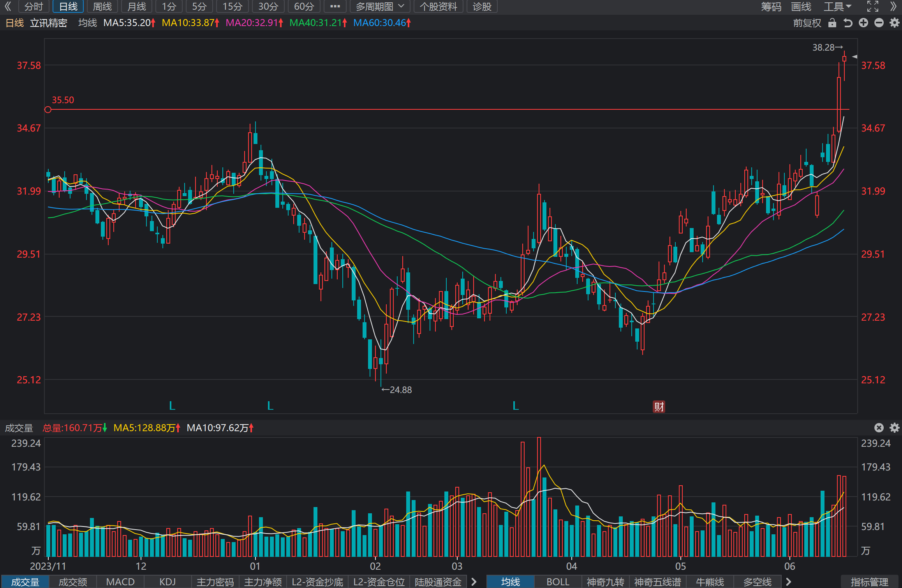
Task: Click volume MA10:97.62万 label
Action: click(220, 428)
